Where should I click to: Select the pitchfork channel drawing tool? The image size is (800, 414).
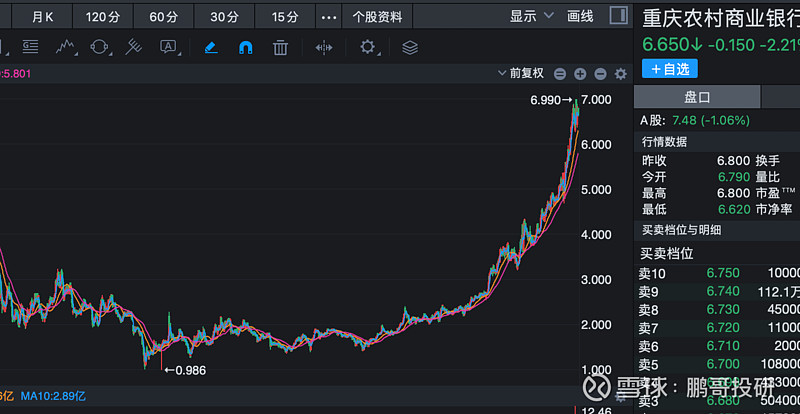pyautogui.click(x=133, y=47)
